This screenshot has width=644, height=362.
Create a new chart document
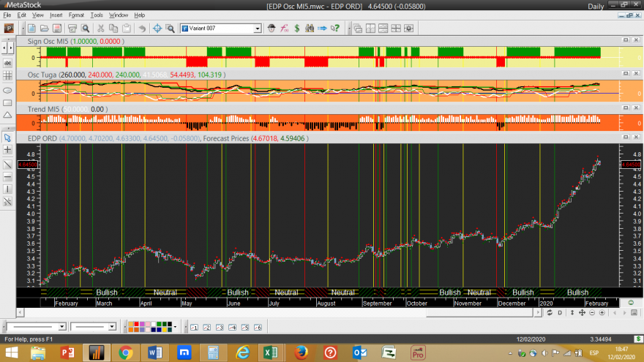(x=31, y=29)
